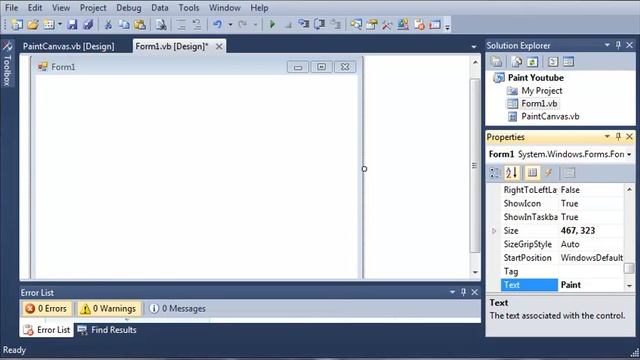Toggle the 0 Warnings filter button
Viewport: 640px width, 360px height.
(109, 309)
